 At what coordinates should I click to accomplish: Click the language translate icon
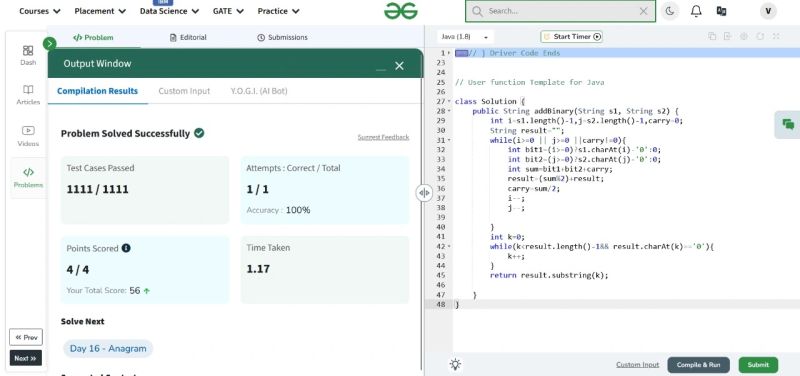point(721,11)
